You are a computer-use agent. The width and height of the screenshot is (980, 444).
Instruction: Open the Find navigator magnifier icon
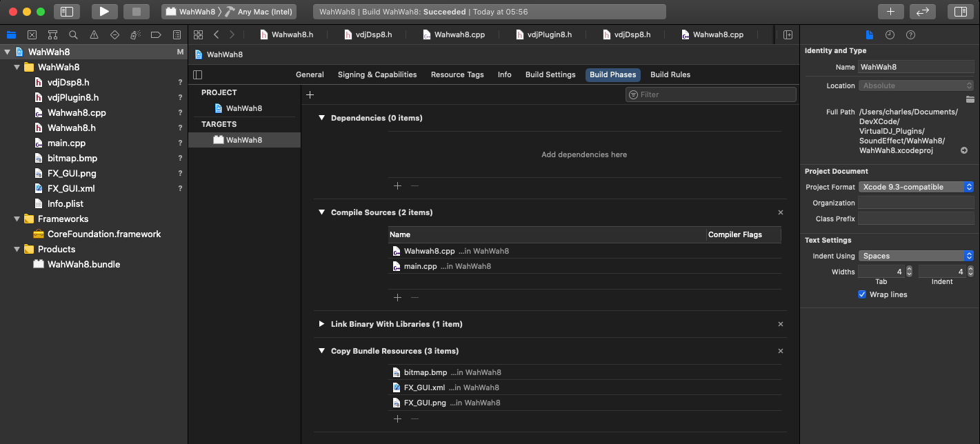(x=73, y=34)
